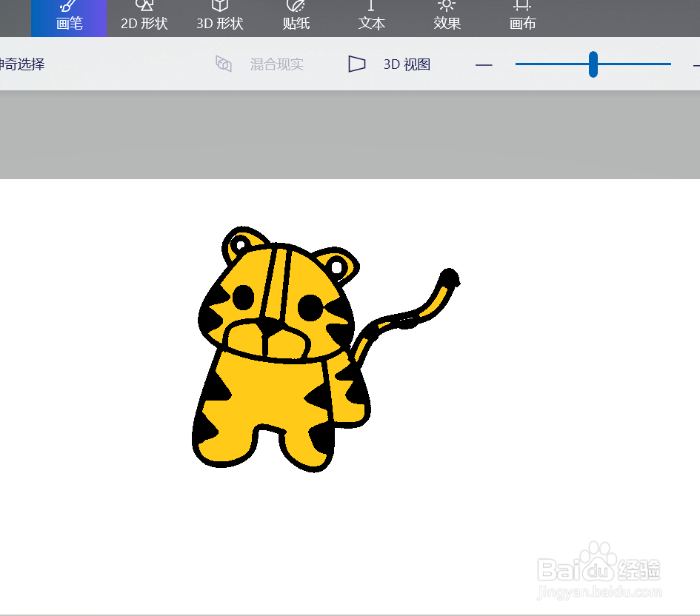Viewport: 700px width, 616px height.
Task: Switch to the 贴纸 stickers tab
Action: coord(296,18)
